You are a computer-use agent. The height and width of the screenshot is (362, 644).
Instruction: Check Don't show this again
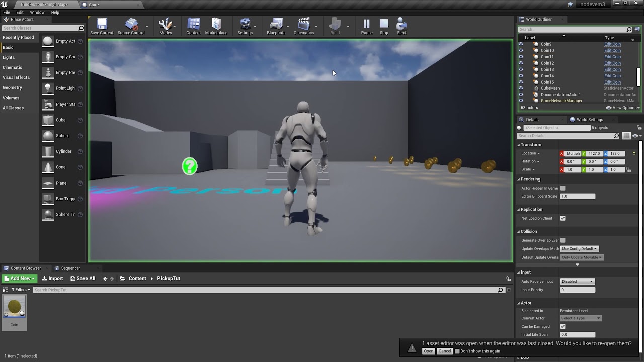tap(457, 351)
